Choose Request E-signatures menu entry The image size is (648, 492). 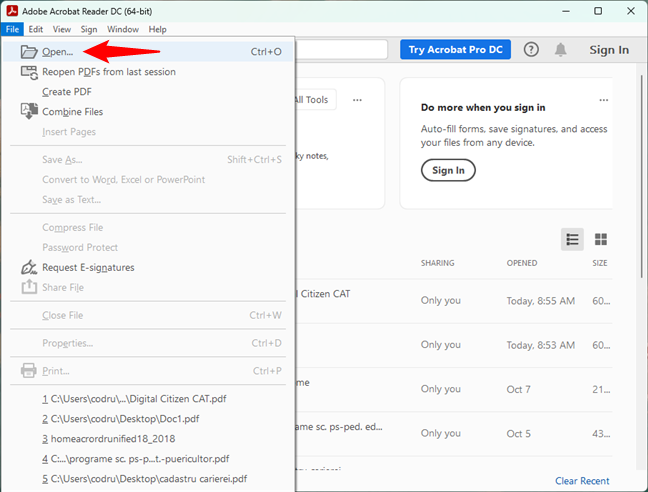[148, 267]
